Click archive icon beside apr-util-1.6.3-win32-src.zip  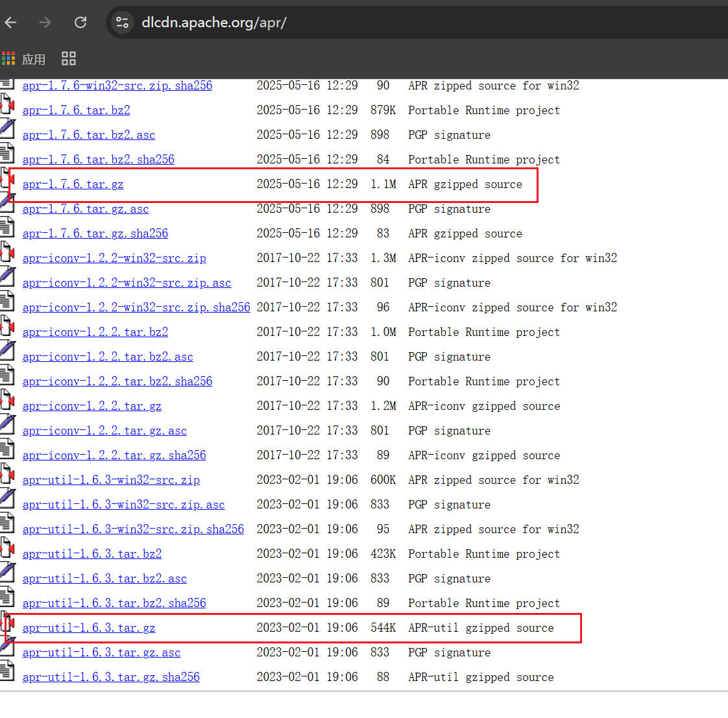coord(7,473)
